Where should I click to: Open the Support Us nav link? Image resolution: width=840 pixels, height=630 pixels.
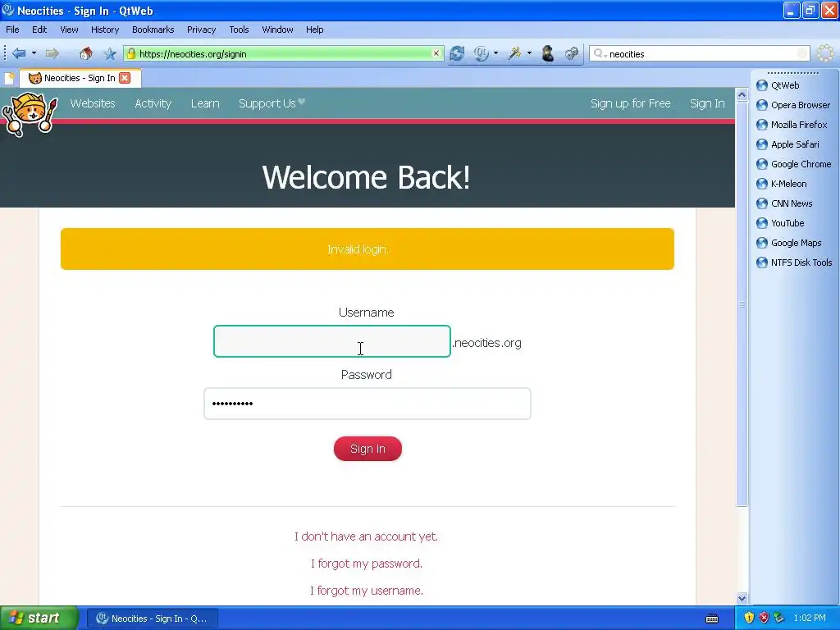[272, 103]
